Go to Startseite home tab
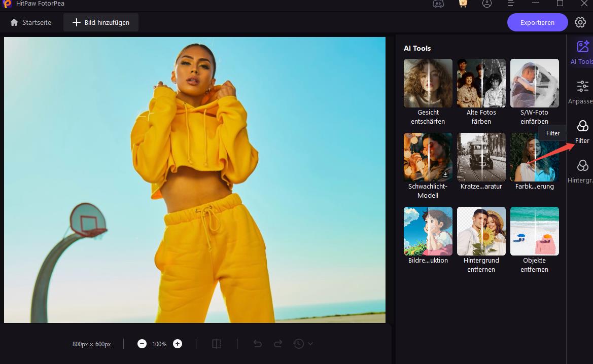The height and width of the screenshot is (364, 593). click(x=31, y=22)
